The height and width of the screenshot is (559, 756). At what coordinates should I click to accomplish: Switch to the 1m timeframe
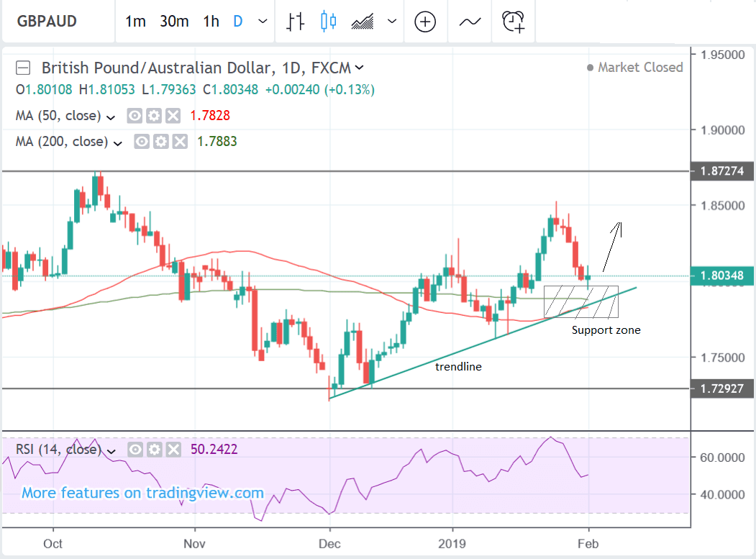(135, 22)
